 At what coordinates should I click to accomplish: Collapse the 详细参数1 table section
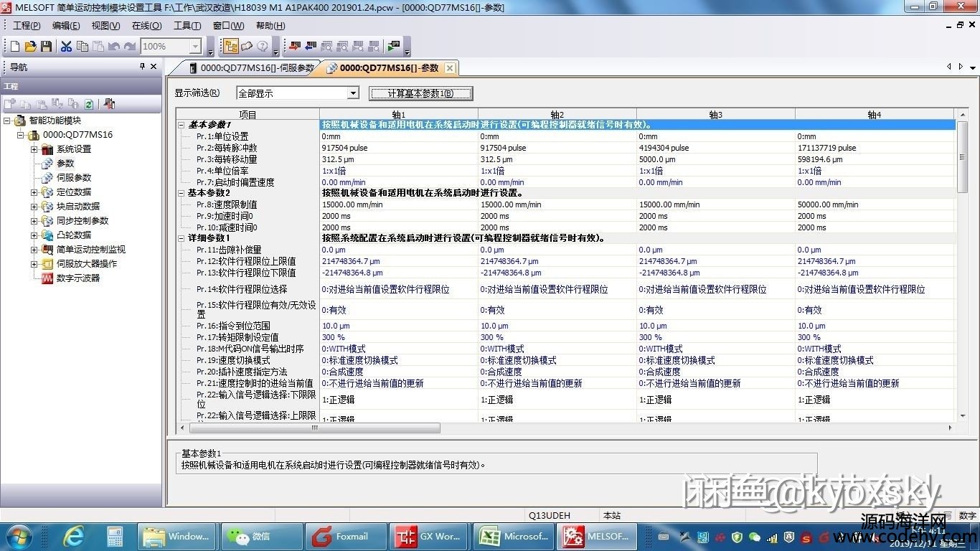182,238
